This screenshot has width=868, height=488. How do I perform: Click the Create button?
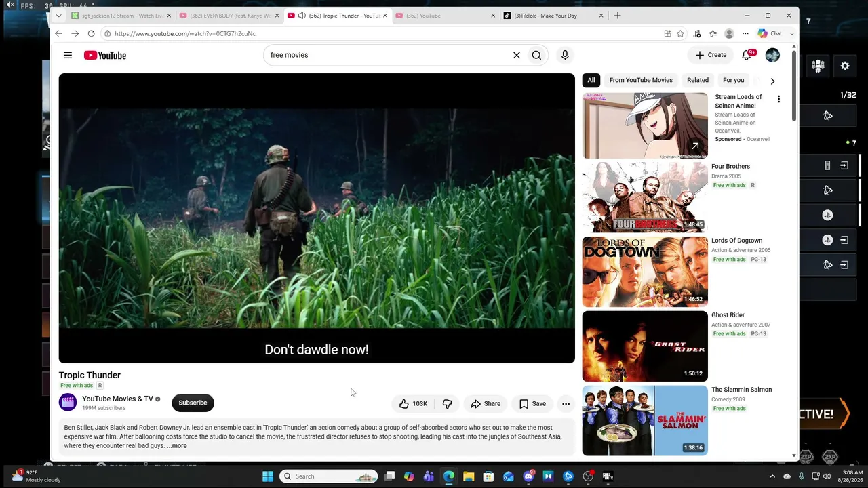click(711, 55)
